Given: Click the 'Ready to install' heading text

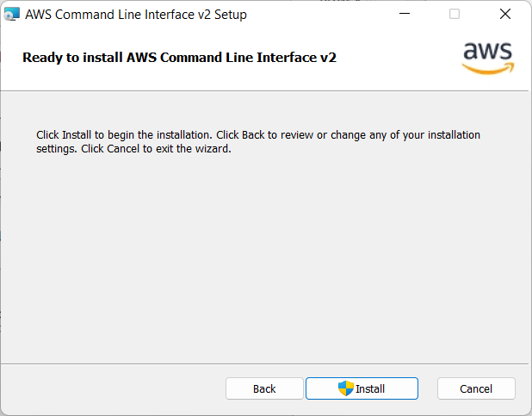Looking at the screenshot, I should 179,58.
